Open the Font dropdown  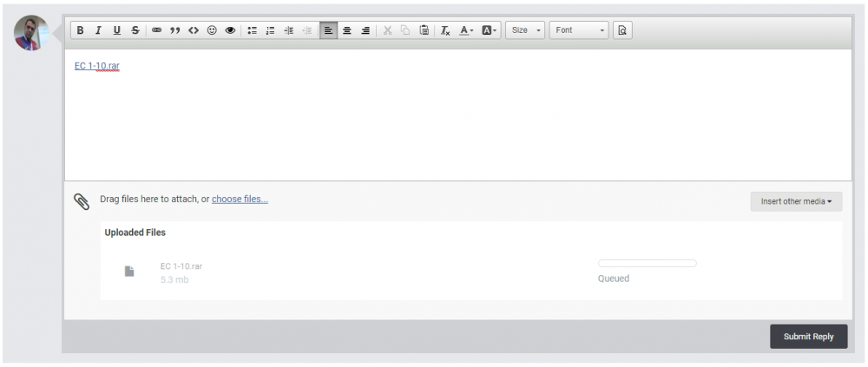click(579, 30)
